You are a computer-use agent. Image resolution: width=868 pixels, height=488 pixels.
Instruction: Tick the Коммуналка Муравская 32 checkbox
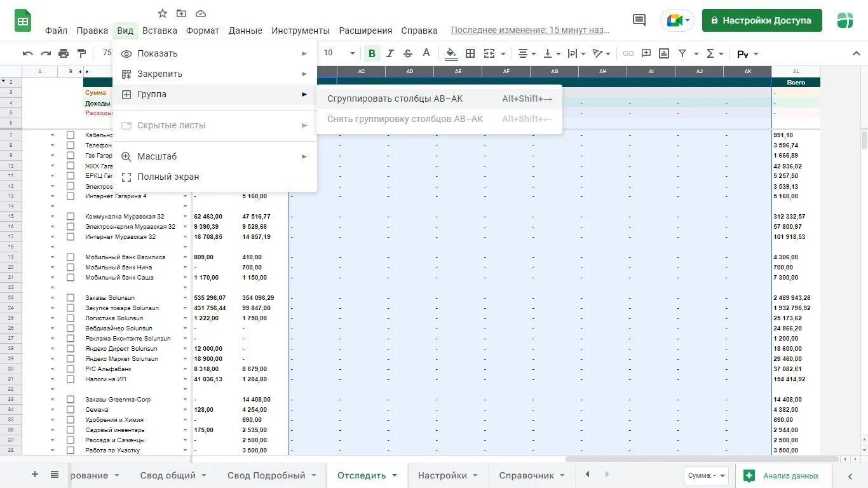pyautogui.click(x=71, y=217)
